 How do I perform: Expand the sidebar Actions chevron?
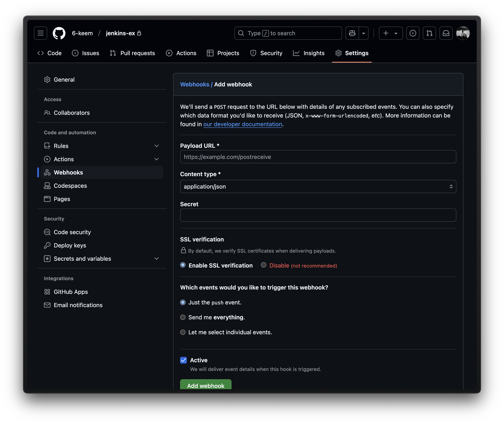click(157, 159)
